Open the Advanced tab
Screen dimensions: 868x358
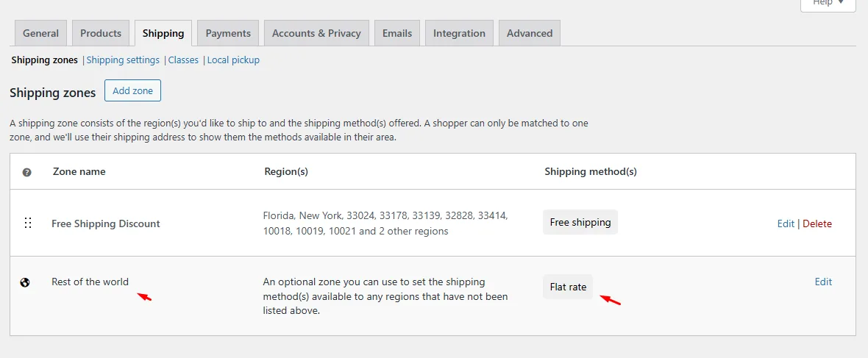[529, 33]
